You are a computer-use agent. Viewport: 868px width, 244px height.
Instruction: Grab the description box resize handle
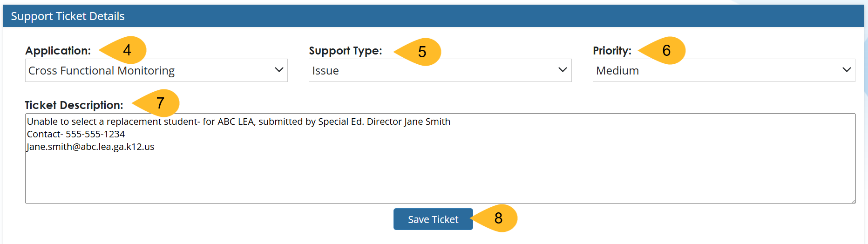[x=853, y=201]
